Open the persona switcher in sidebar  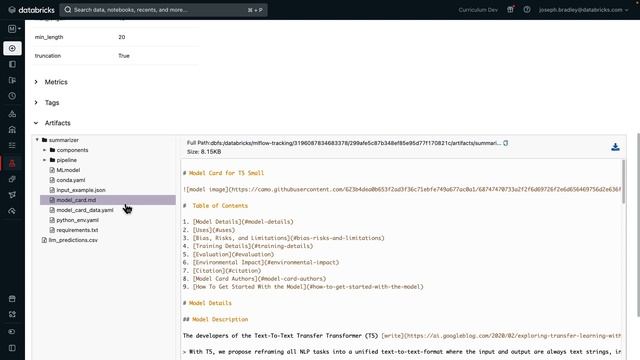pos(14,29)
